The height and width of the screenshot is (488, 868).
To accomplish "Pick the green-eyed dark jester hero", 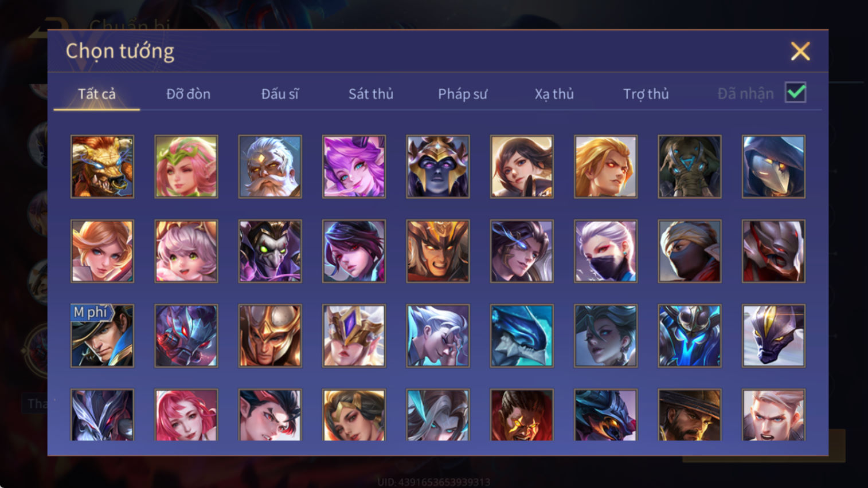I will (270, 251).
